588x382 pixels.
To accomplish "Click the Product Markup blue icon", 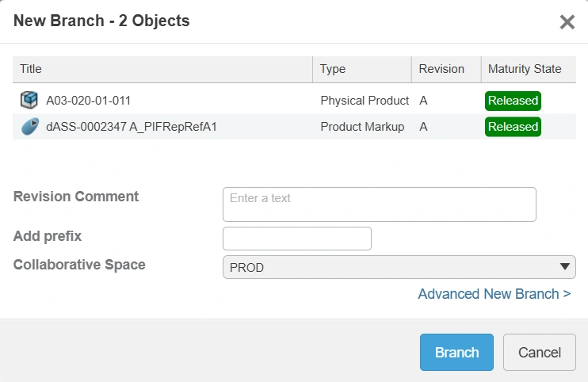I will click(x=29, y=127).
